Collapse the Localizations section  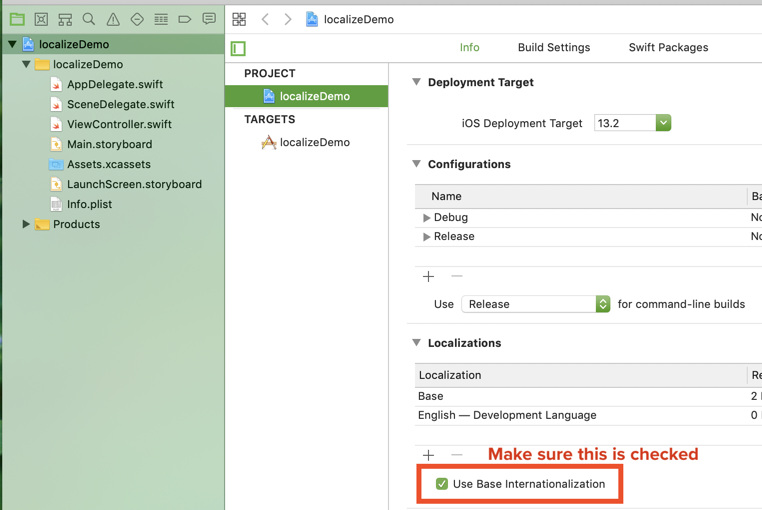416,343
